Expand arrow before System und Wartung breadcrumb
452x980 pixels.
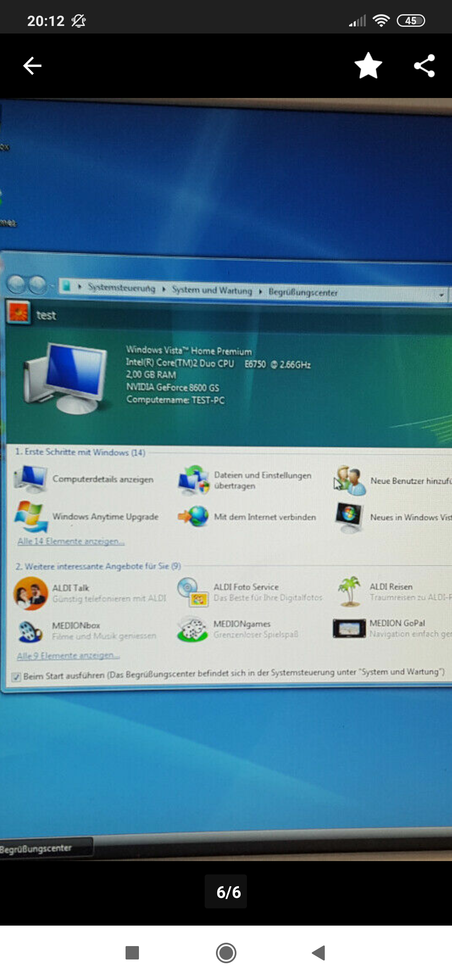(x=164, y=289)
